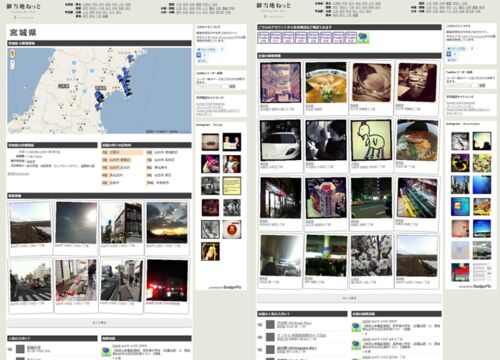The width and height of the screenshot is (500, 360).
Task: Zoom in on the Miyagi map
Action: tap(13, 62)
